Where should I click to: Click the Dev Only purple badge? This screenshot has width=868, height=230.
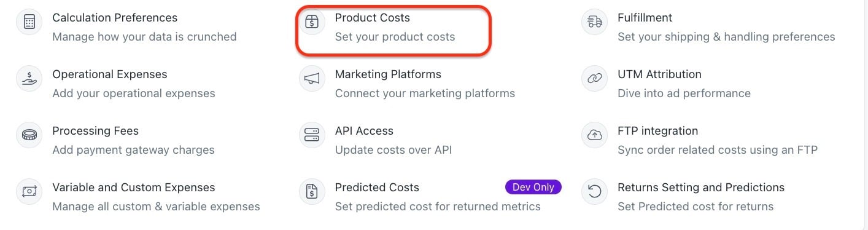(533, 187)
